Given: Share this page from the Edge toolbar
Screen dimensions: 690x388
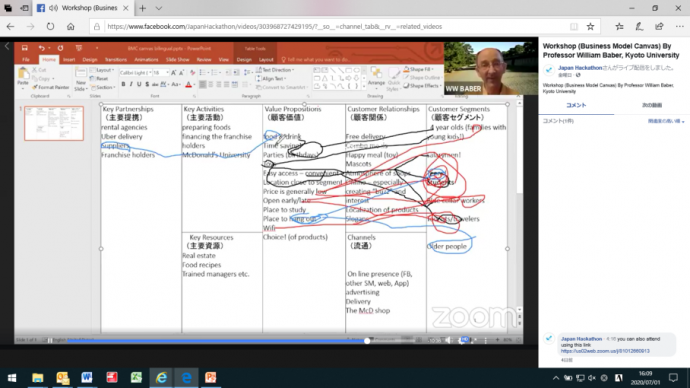Looking at the screenshot, I should [x=659, y=27].
